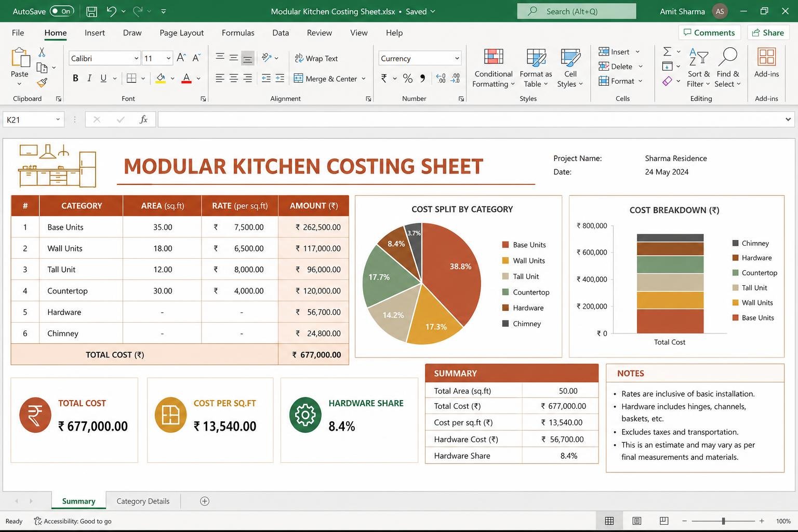
Task: Click the Undo arrow icon
Action: pyautogui.click(x=111, y=11)
